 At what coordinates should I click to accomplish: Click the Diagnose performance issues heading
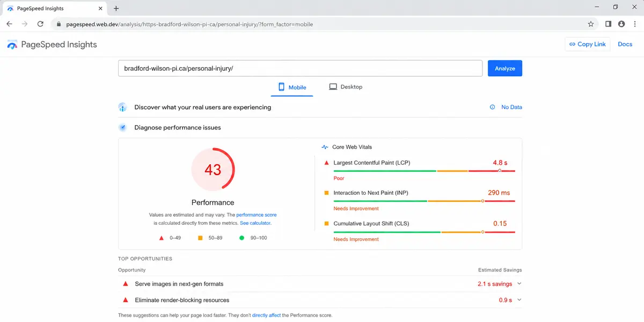[178, 128]
